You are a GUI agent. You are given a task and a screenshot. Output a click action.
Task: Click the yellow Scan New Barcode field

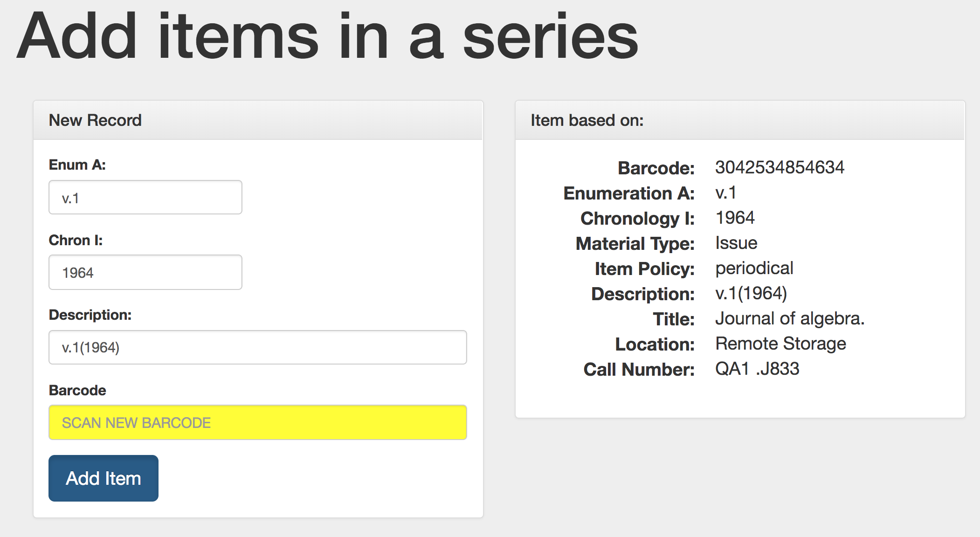pyautogui.click(x=257, y=422)
